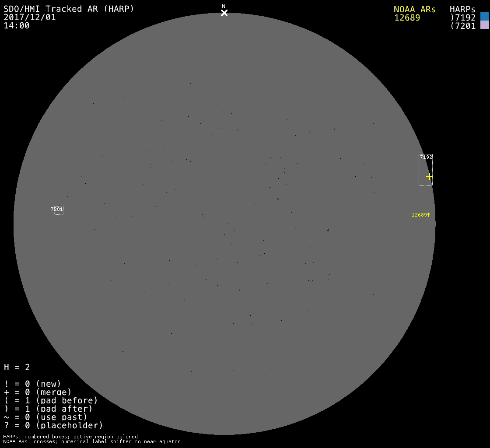Click the "! = 0 (new)" legend line
This screenshot has height=448, width=490.
pyautogui.click(x=32, y=384)
